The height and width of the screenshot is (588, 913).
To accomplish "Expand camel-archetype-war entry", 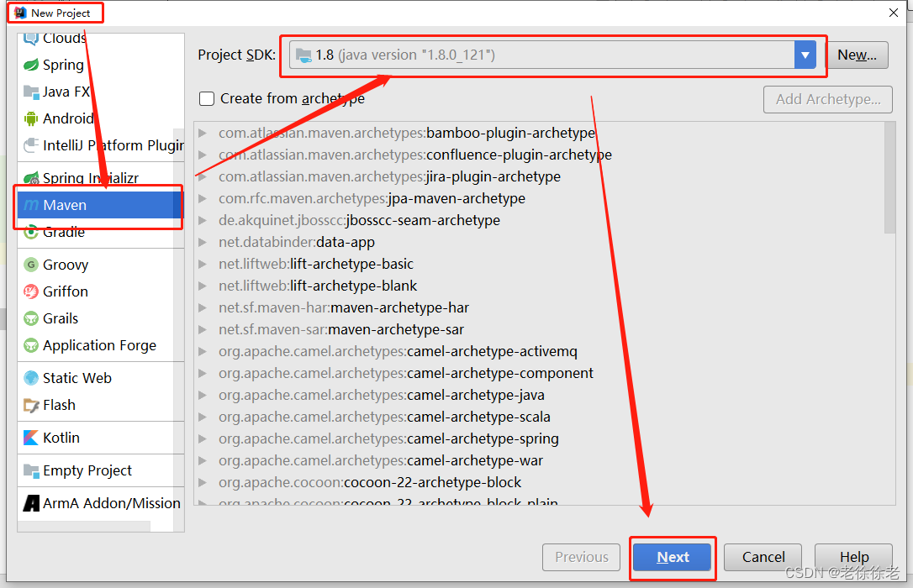I will coord(202,460).
